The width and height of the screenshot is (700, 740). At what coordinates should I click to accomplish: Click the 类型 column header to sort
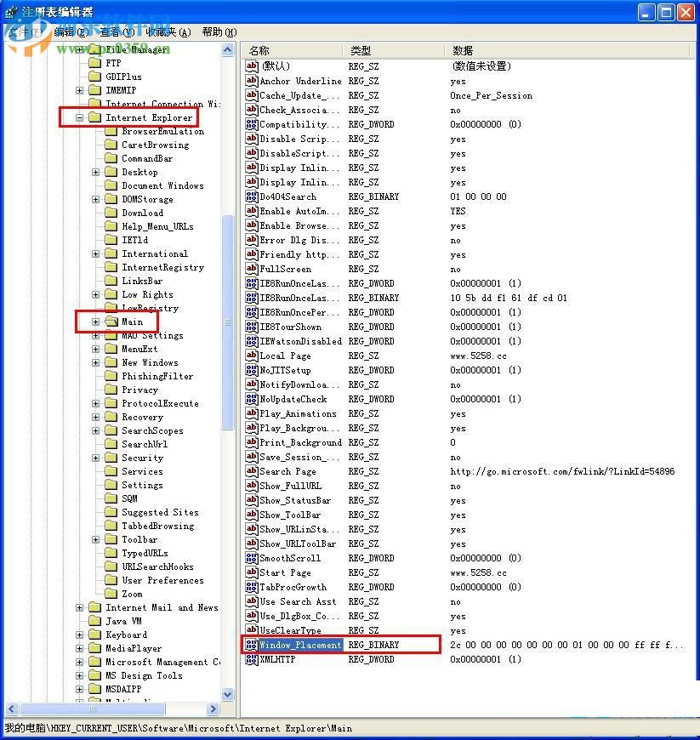(x=361, y=49)
